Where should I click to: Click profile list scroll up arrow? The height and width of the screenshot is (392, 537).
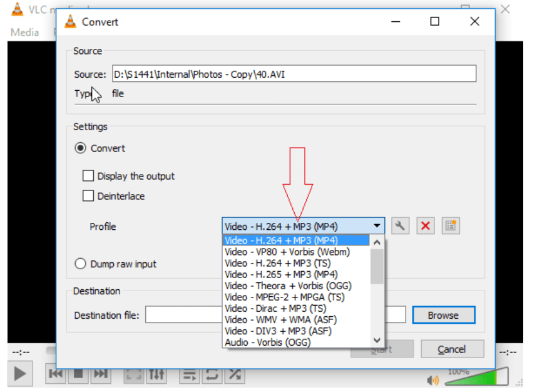coord(377,242)
